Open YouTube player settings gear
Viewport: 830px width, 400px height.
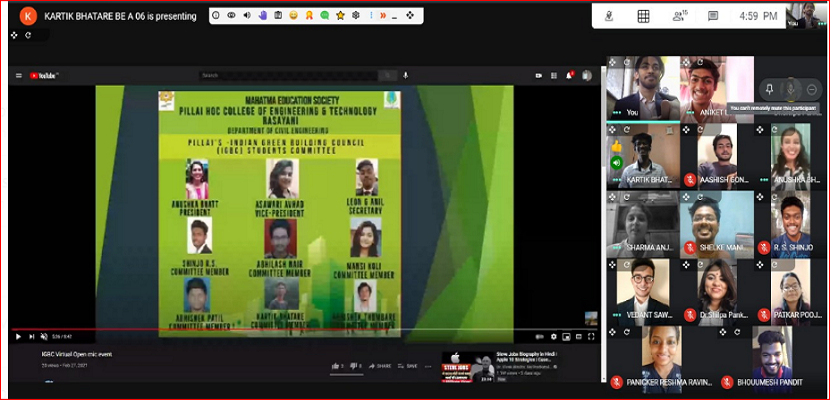[x=554, y=337]
